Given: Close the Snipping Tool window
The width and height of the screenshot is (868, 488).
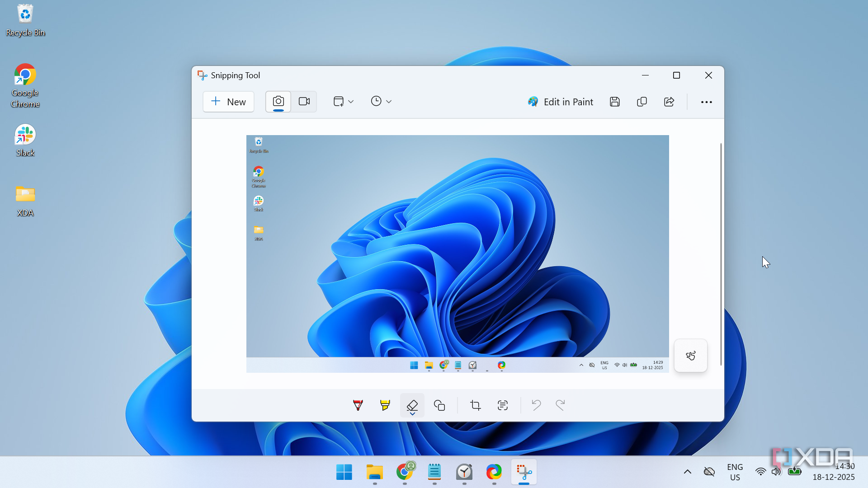Looking at the screenshot, I should (x=708, y=75).
